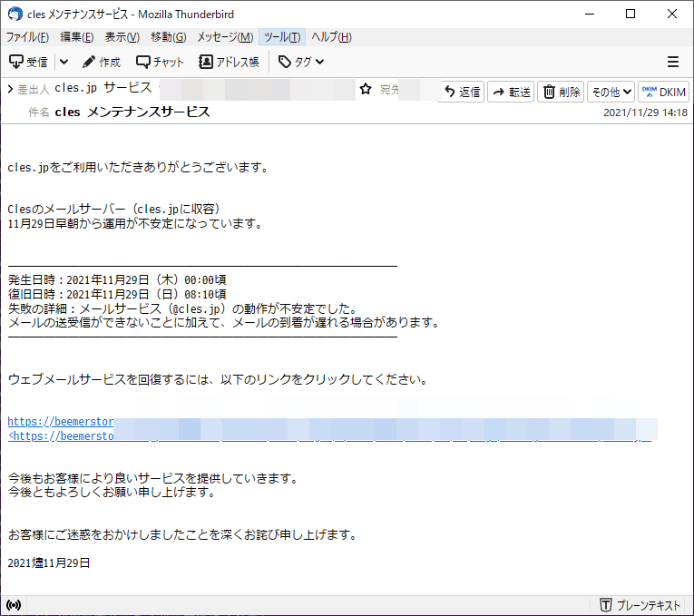Open the ツール(T) menu
The height and width of the screenshot is (616, 694).
(282, 37)
